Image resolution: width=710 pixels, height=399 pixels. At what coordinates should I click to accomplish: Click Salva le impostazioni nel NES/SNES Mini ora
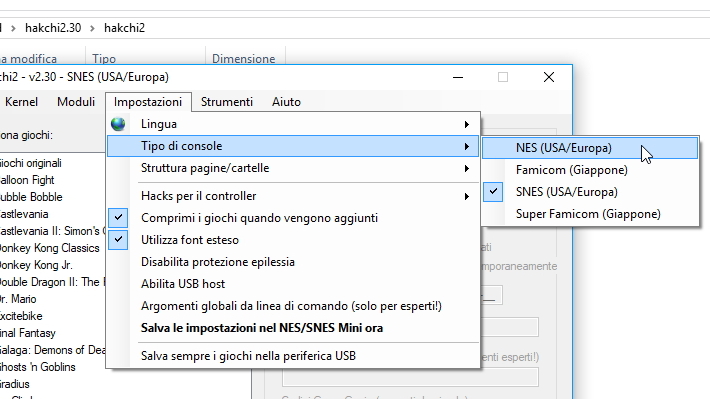pos(293,328)
